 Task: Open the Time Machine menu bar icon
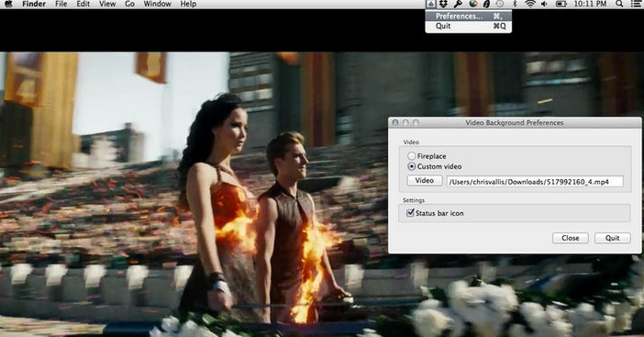500,4
